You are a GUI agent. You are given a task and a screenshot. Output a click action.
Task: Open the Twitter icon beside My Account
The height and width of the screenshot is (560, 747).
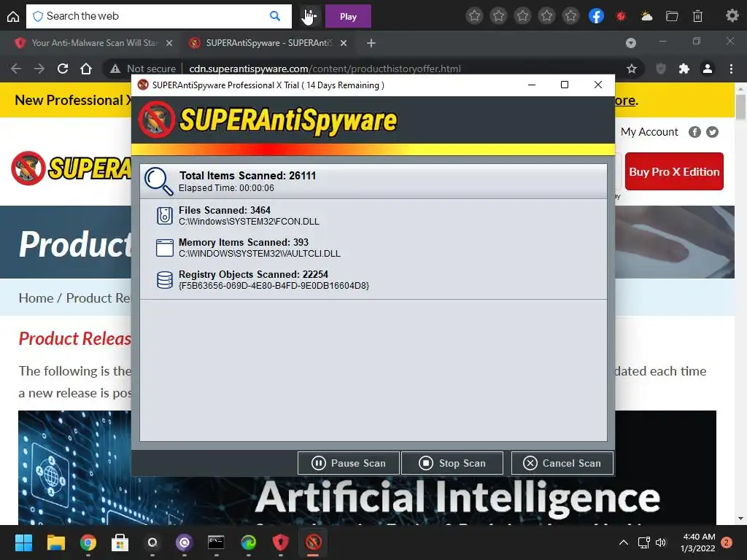pos(712,132)
